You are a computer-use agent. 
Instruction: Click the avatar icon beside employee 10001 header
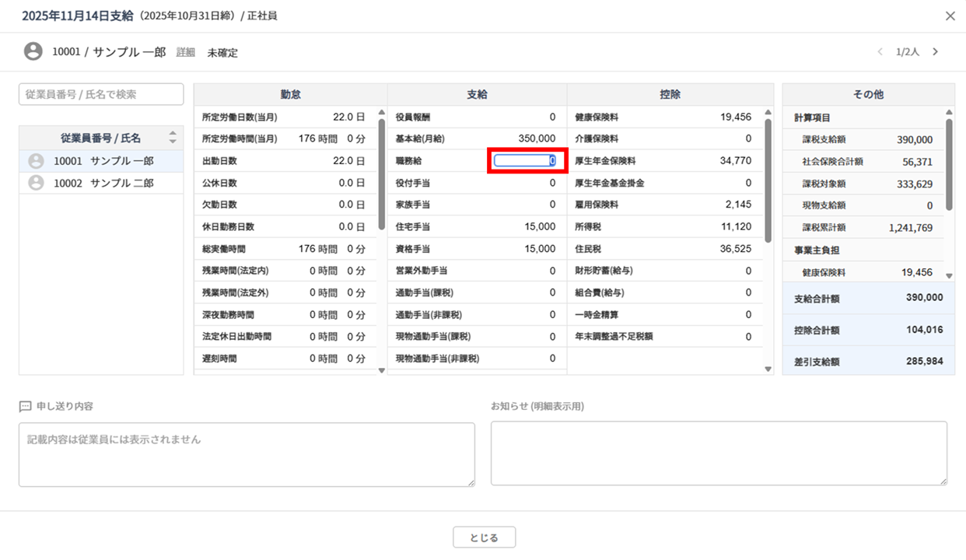33,52
